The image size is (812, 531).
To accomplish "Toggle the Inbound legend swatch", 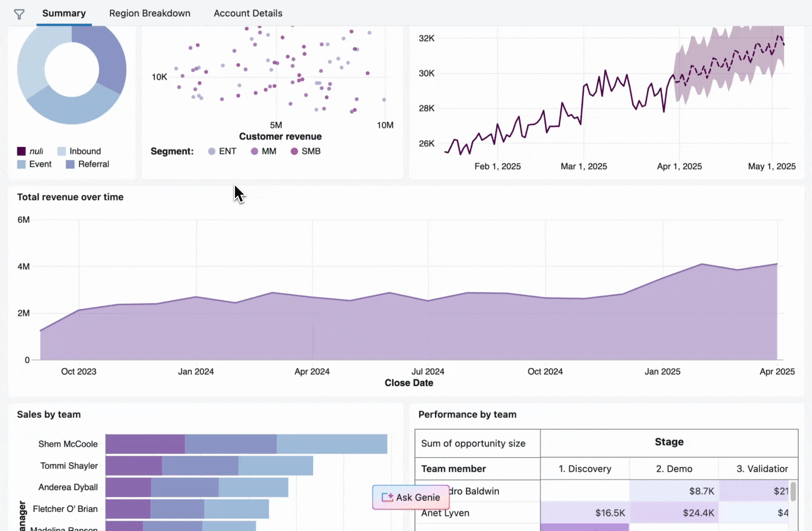I will point(61,151).
